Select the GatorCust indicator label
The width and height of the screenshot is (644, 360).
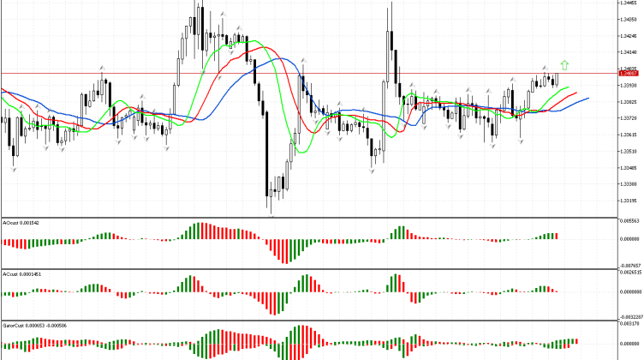[x=21, y=327]
